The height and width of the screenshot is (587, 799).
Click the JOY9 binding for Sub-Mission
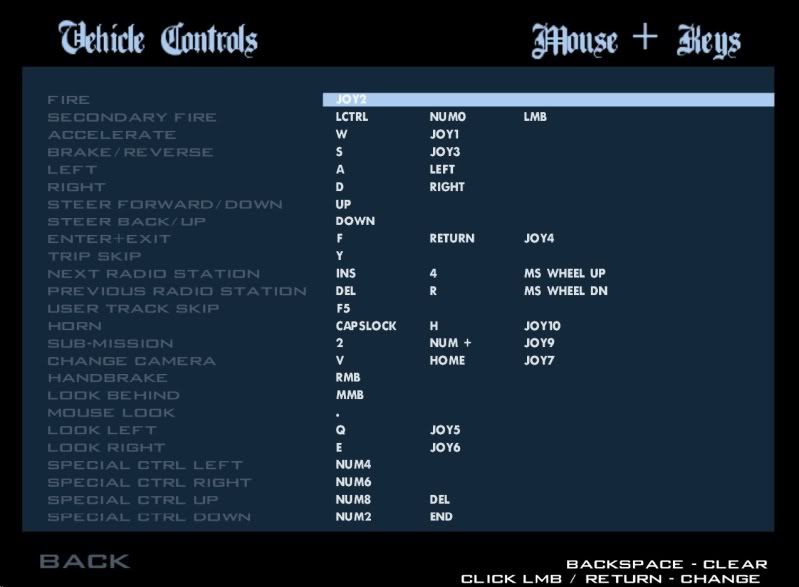[x=539, y=343]
